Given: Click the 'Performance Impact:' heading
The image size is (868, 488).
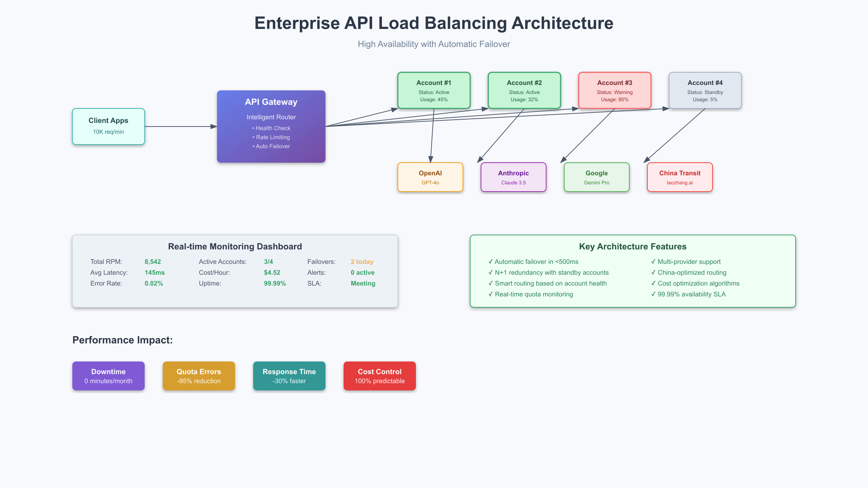Looking at the screenshot, I should 123,340.
